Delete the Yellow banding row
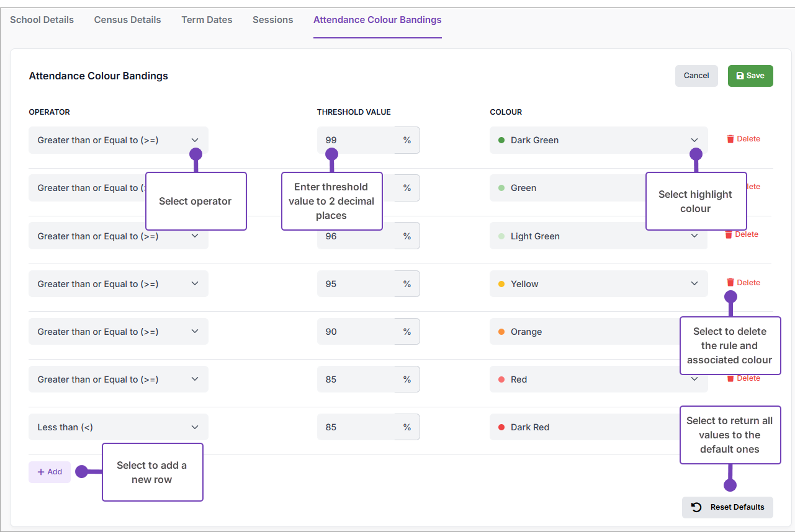 pyautogui.click(x=743, y=283)
